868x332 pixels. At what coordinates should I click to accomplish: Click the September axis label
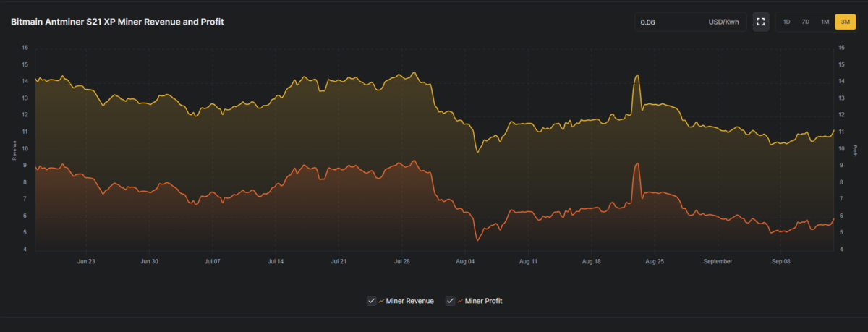718,262
